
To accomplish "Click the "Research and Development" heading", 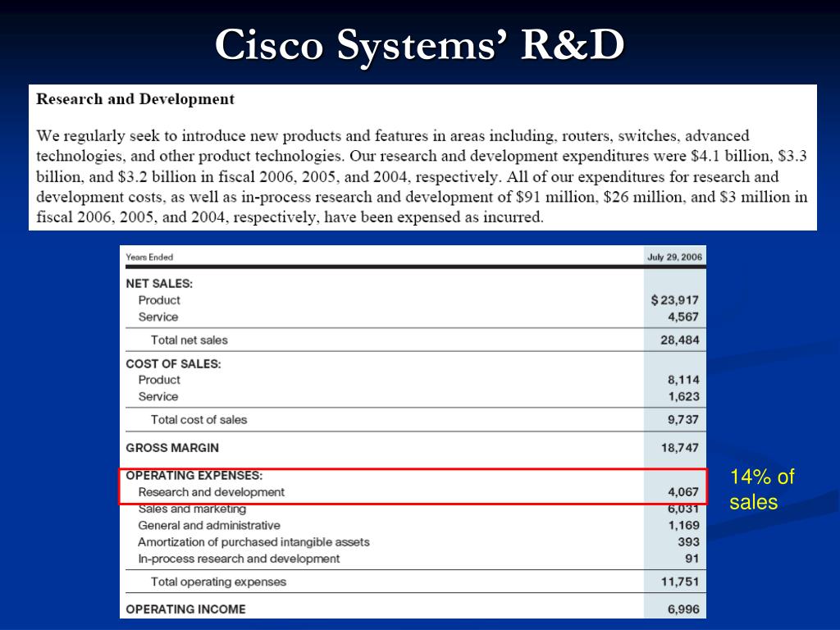I will pos(135,99).
